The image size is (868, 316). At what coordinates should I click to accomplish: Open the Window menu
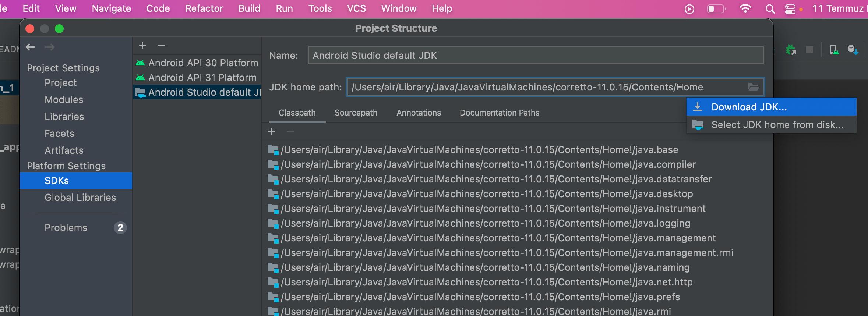(399, 8)
